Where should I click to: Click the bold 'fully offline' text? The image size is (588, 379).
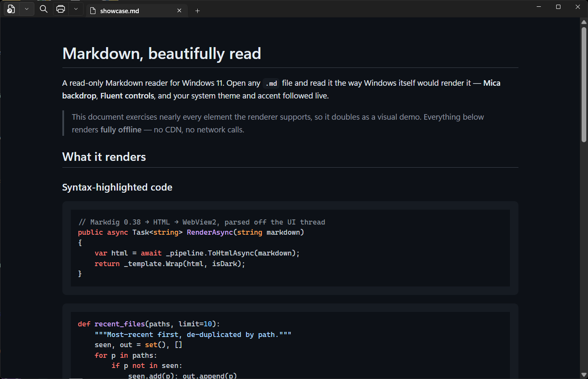121,130
